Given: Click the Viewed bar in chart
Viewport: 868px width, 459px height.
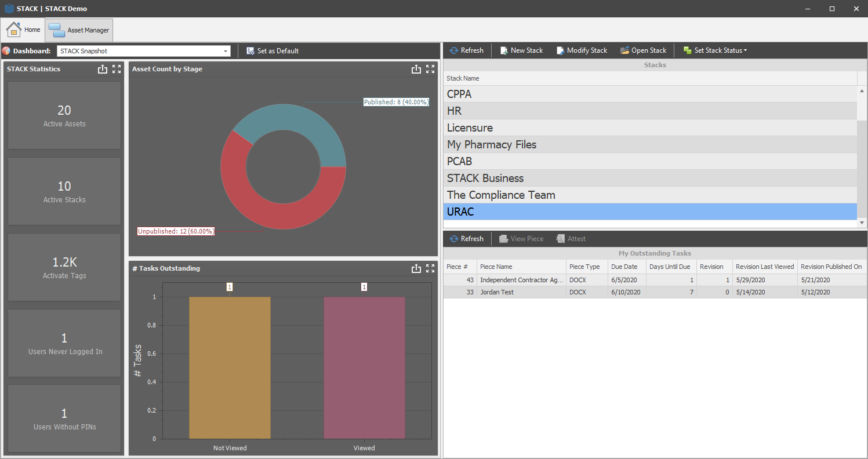Looking at the screenshot, I should point(364,367).
